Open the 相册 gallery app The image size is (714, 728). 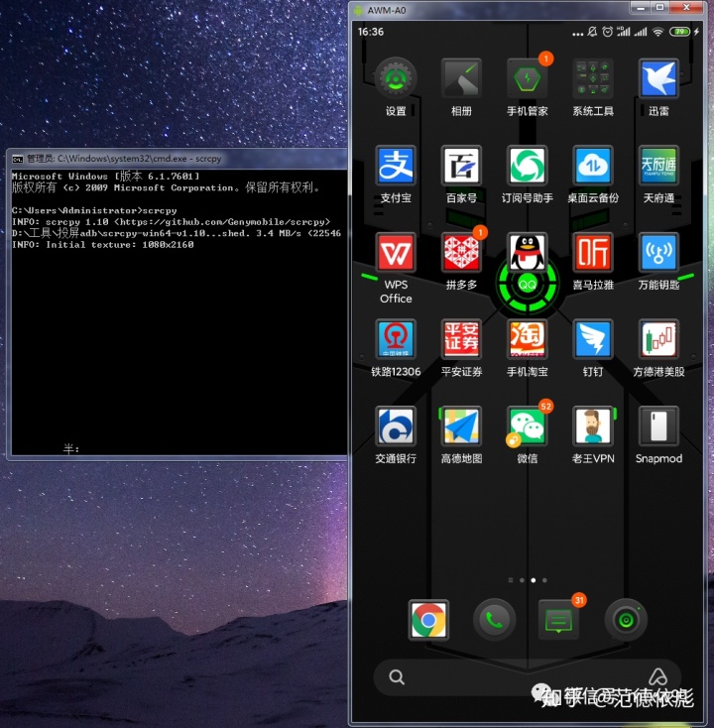(461, 78)
